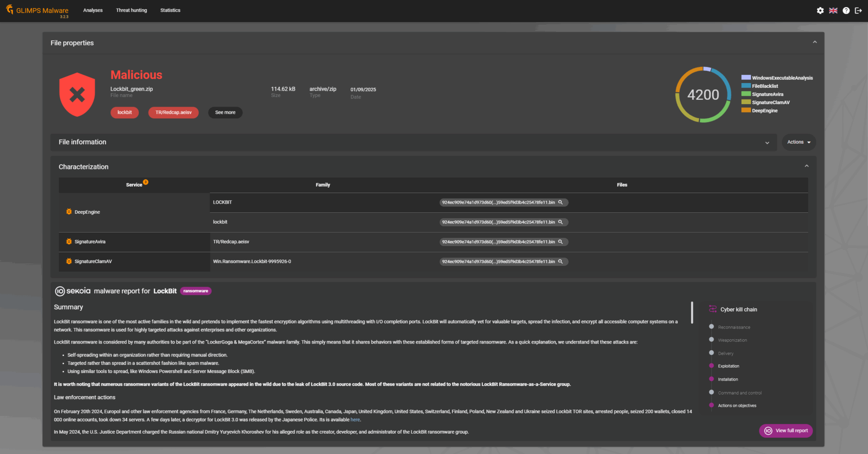Click the DeepEngine legend swatch
This screenshot has width=868, height=454.
[746, 110]
